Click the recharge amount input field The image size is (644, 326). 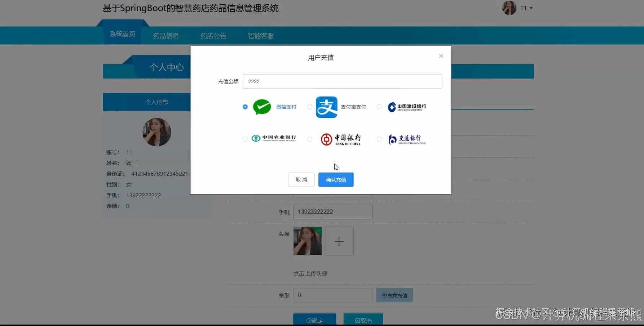pos(342,81)
